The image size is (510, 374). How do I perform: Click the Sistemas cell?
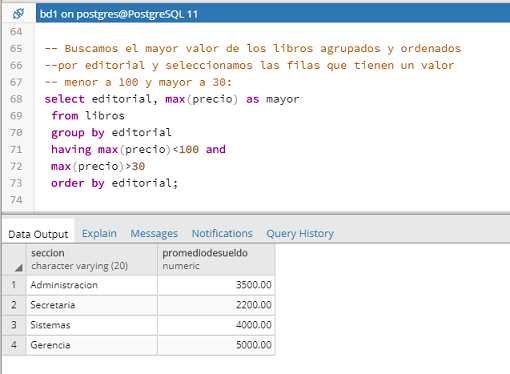click(x=92, y=325)
